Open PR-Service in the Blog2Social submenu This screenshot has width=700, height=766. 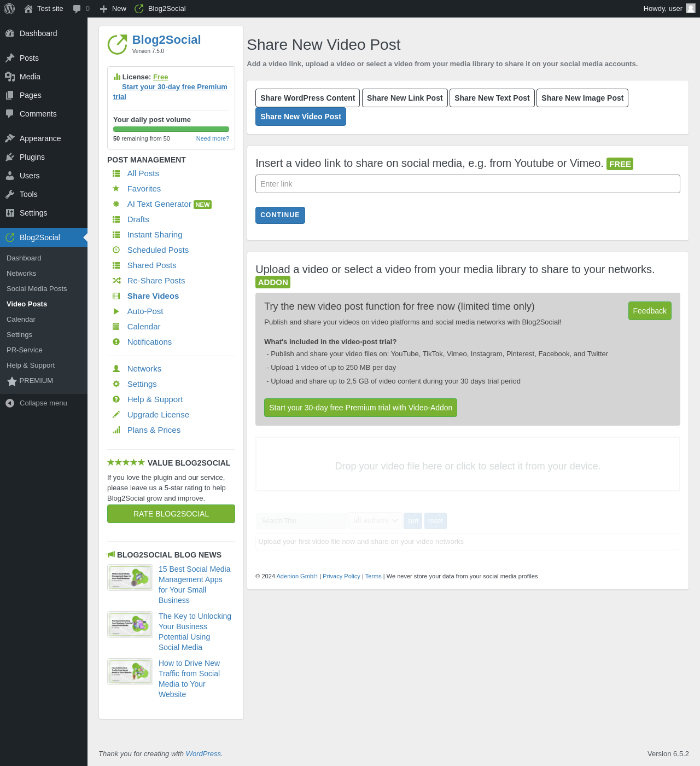click(25, 350)
